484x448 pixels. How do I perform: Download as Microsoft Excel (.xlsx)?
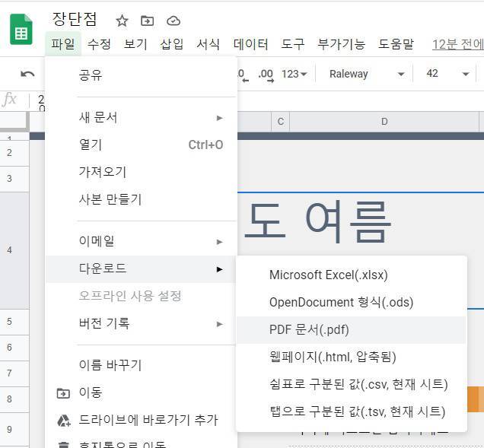click(x=352, y=275)
